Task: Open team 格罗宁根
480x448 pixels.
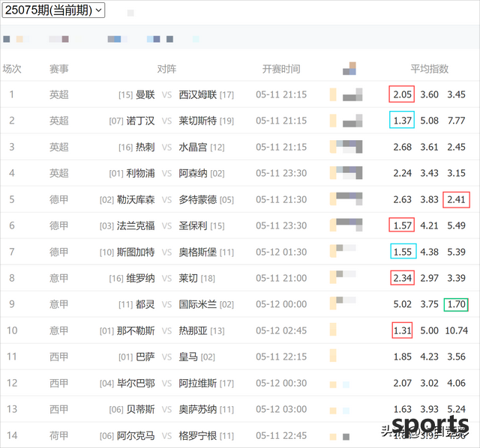Action: [x=198, y=435]
